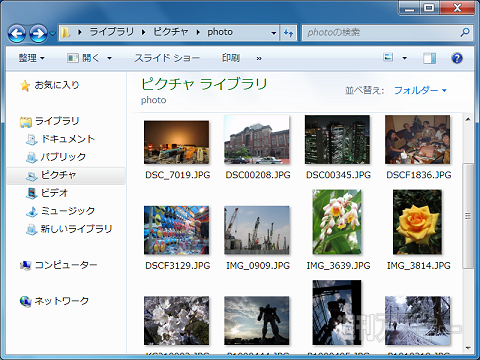Click the お気に入り star icon

coord(25,86)
